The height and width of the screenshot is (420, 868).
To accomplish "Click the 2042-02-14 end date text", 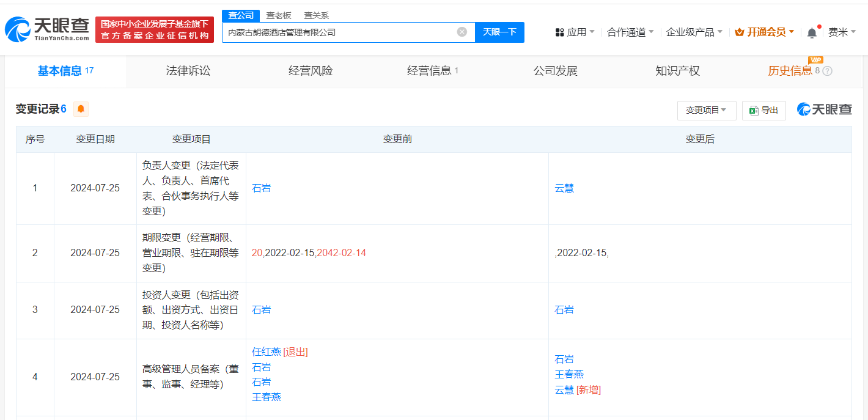I will [x=341, y=253].
